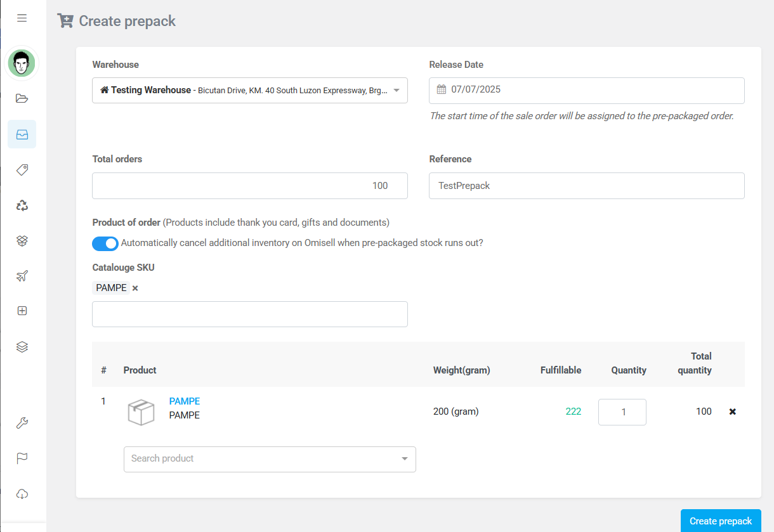774x532 pixels.
Task: Open the flag icon in sidebar
Action: click(22, 458)
